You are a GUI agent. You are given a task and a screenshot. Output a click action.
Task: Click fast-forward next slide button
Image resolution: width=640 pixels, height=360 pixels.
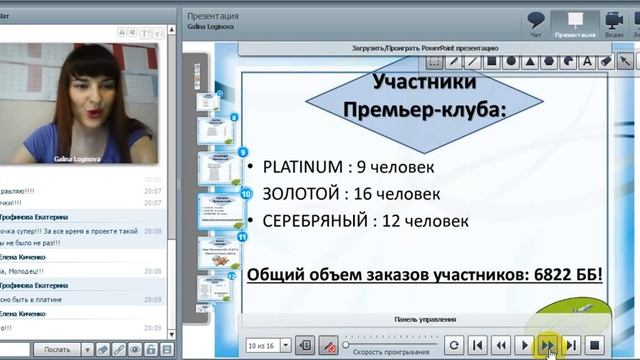click(548, 345)
